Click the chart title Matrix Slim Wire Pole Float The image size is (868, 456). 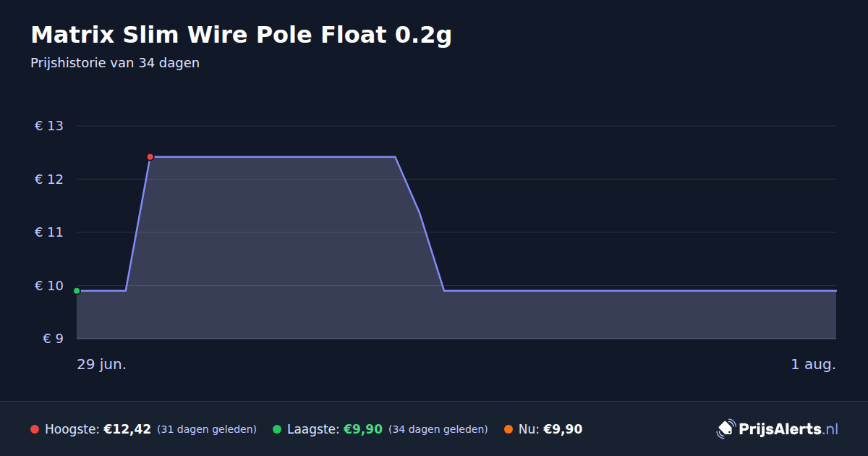241,35
